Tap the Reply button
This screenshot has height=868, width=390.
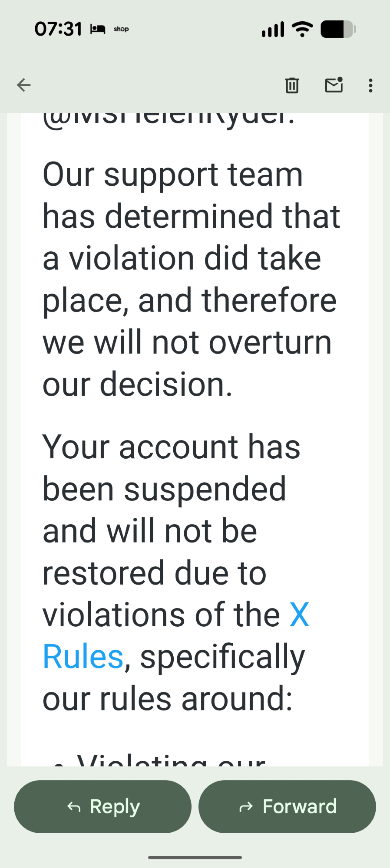[x=103, y=806]
